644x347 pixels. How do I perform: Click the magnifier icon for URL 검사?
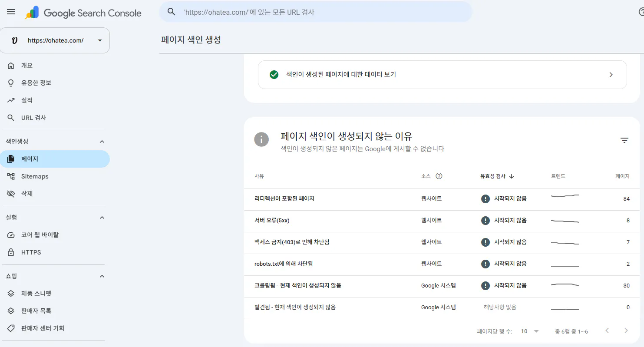pyautogui.click(x=11, y=118)
